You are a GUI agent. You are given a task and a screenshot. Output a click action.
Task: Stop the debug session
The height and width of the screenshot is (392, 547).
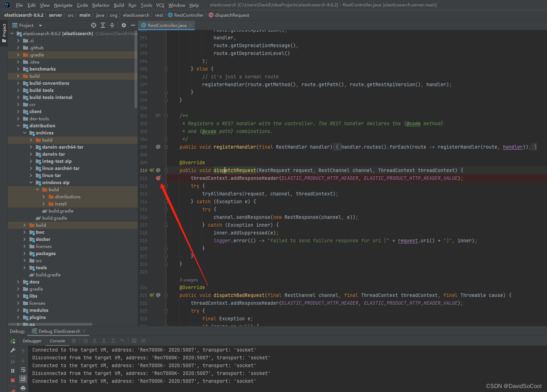13,380
